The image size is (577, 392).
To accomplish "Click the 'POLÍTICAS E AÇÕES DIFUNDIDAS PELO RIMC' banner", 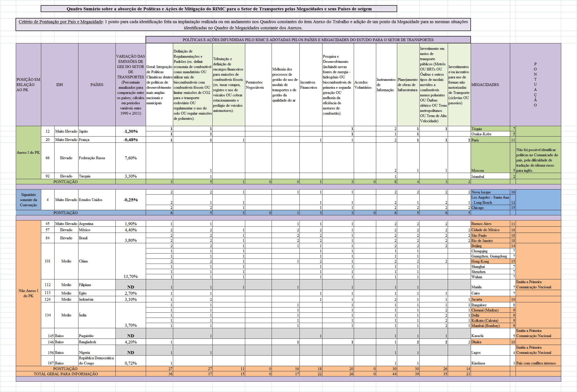I will tap(308, 40).
